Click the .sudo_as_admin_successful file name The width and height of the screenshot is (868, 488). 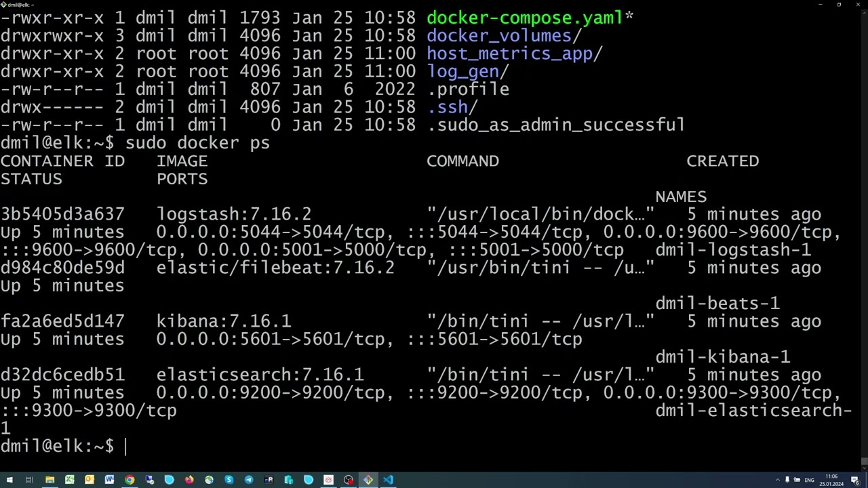tap(556, 125)
